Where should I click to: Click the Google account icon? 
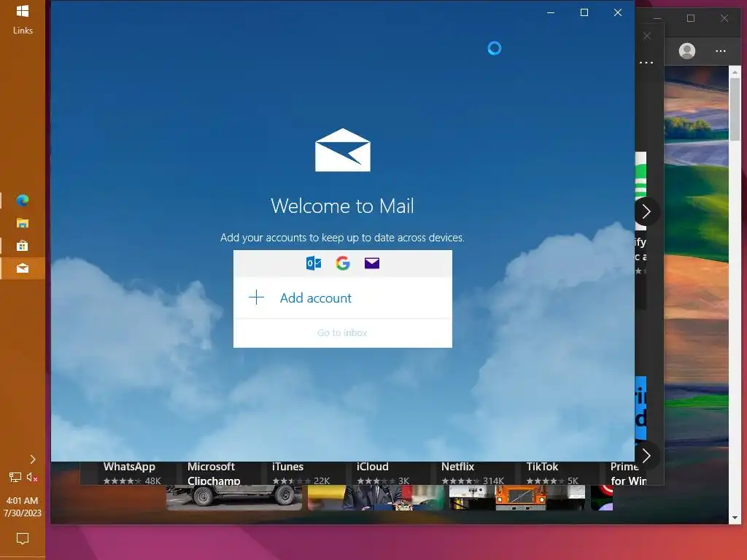point(343,262)
